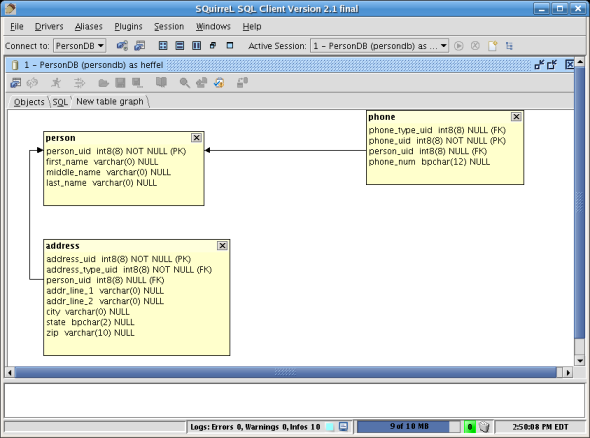Open the Plugins menu

(128, 27)
